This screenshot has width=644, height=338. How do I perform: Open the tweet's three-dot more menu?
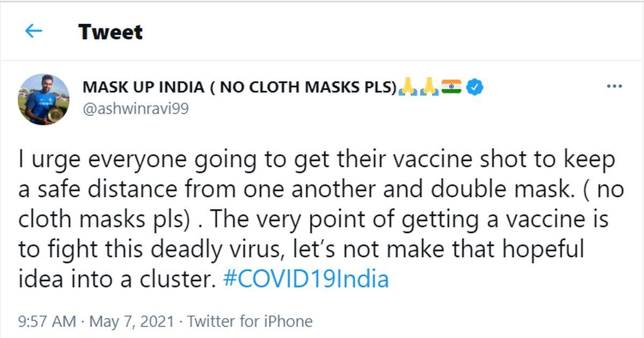(614, 86)
